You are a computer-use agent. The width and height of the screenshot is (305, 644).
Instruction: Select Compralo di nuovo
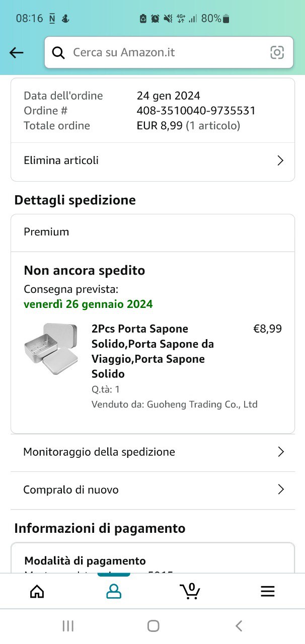coord(152,491)
